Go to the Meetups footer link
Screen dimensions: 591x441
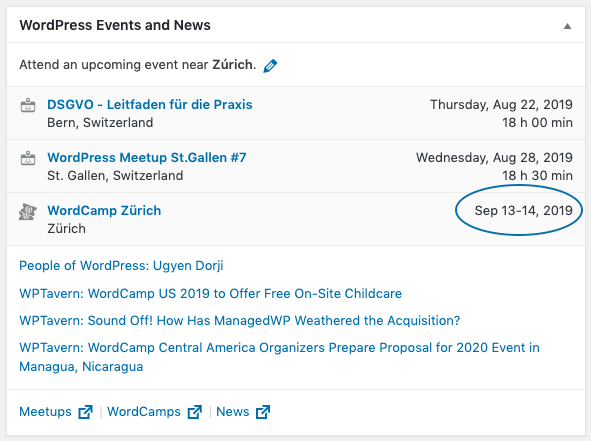(45, 412)
